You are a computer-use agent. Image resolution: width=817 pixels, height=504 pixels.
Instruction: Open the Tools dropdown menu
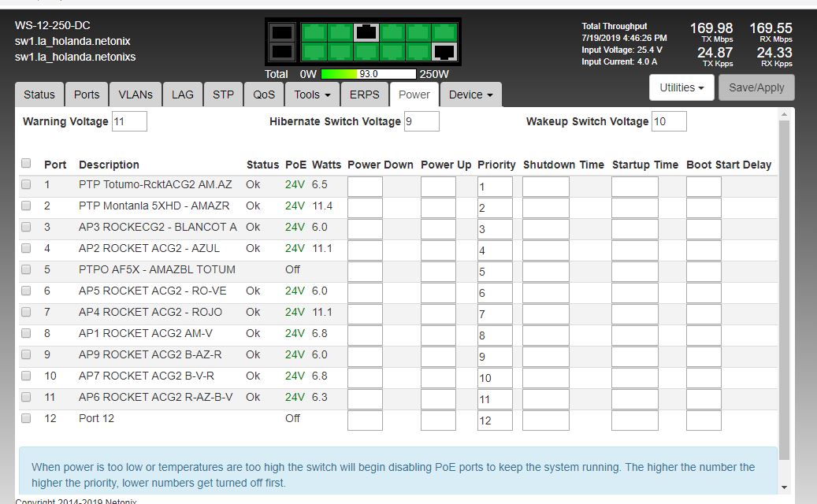(314, 94)
